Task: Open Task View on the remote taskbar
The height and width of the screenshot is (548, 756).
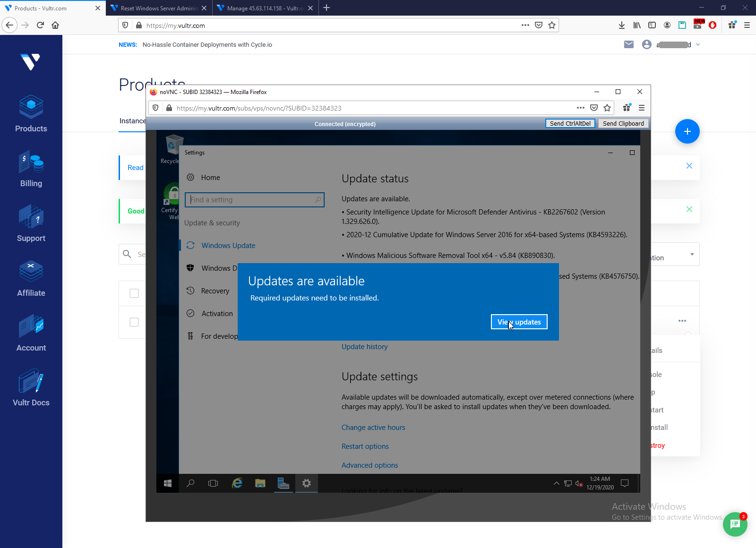Action: point(213,483)
